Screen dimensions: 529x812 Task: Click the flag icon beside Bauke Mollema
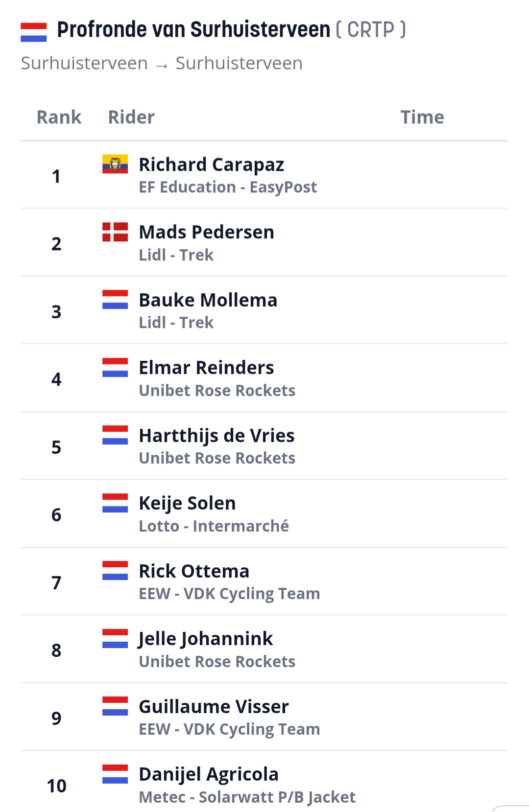coord(115,300)
